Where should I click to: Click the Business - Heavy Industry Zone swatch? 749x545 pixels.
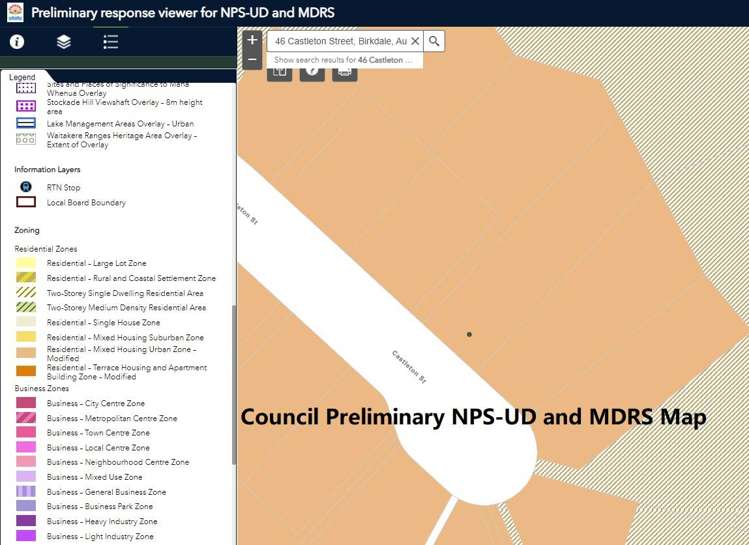click(26, 521)
